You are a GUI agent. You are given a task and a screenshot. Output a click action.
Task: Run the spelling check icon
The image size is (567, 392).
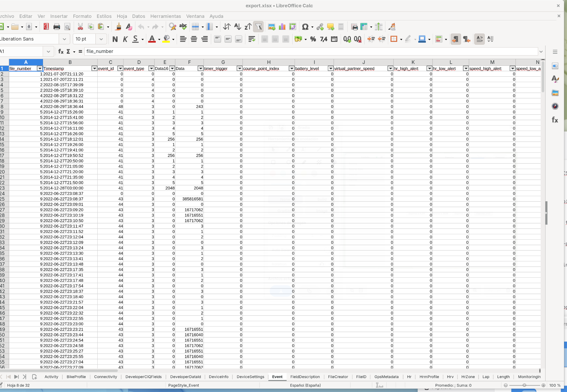click(x=183, y=27)
